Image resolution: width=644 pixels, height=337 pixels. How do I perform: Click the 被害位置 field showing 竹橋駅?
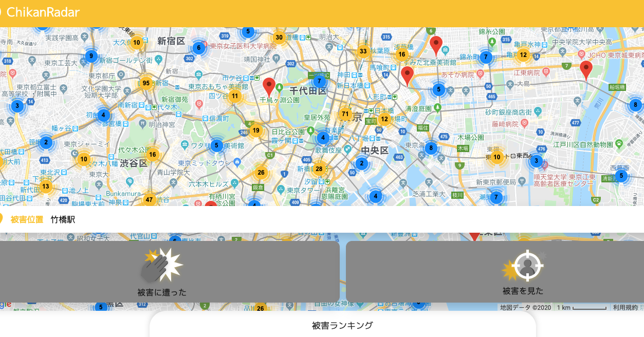coord(322,219)
